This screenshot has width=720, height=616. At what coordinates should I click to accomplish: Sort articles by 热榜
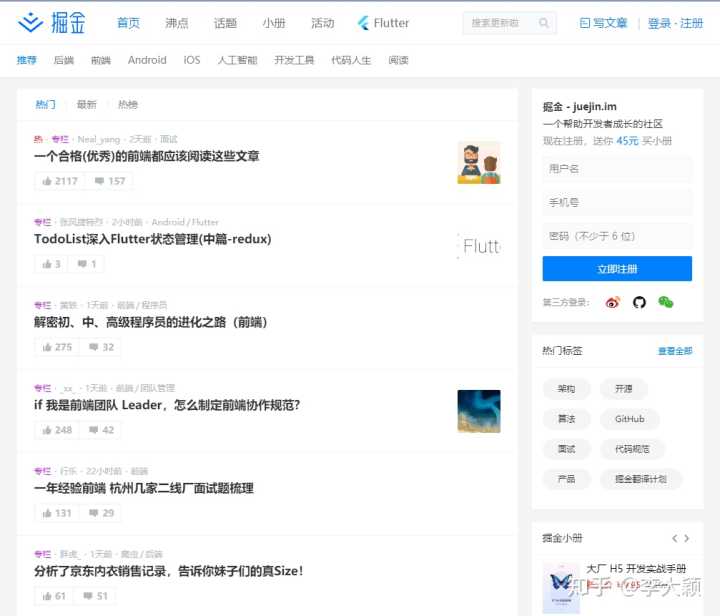128,105
